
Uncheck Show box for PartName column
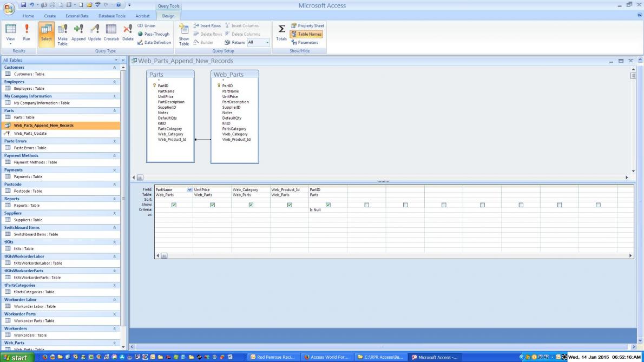174,205
